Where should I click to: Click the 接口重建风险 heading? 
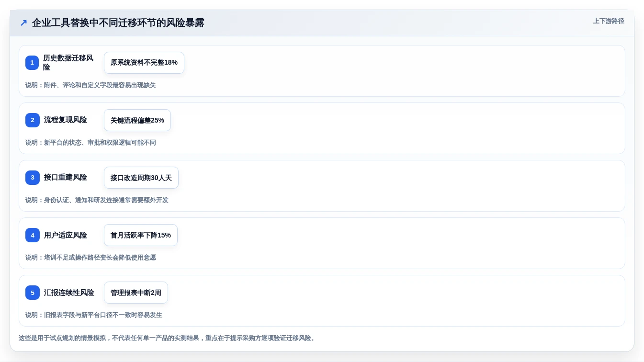pyautogui.click(x=66, y=178)
